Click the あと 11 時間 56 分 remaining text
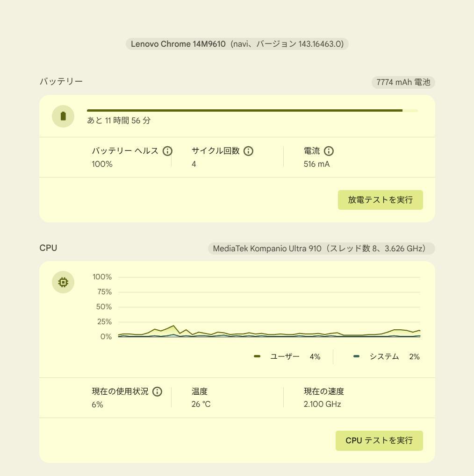This screenshot has height=476, width=474. pyautogui.click(x=119, y=121)
